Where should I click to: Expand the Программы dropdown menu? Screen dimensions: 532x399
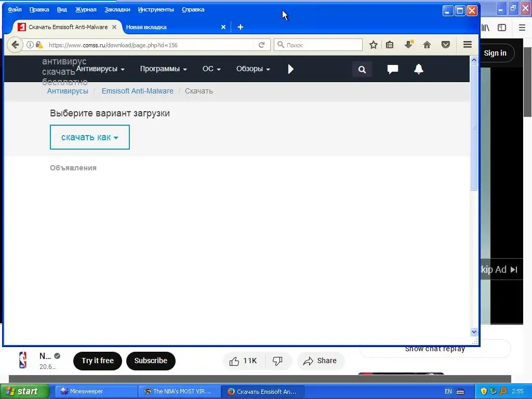[164, 69]
